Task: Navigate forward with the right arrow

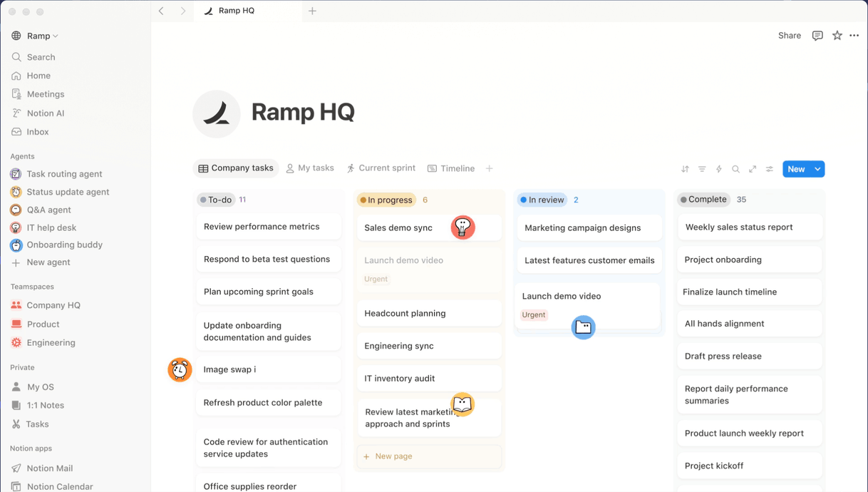Action: (183, 11)
